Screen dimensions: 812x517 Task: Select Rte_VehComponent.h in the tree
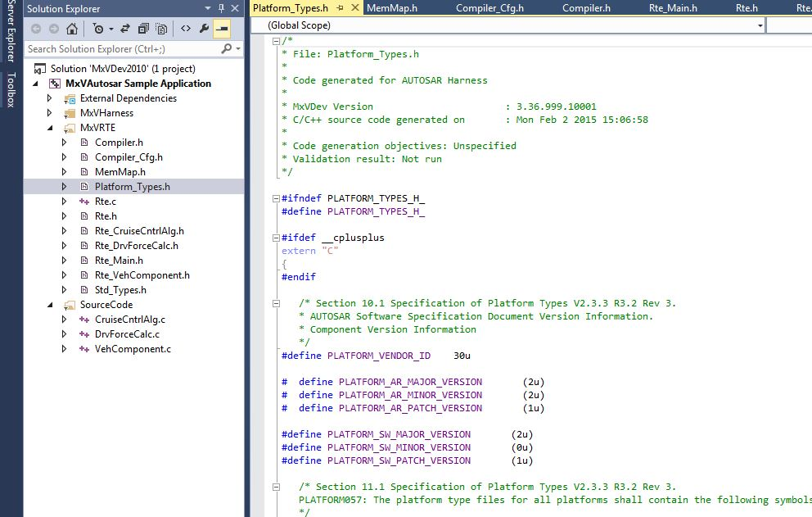142,275
